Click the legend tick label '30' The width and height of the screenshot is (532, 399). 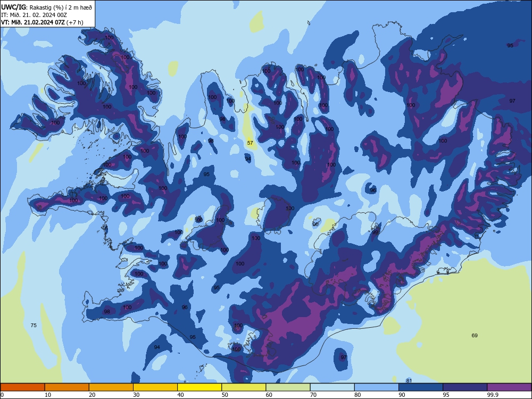coord(136,395)
